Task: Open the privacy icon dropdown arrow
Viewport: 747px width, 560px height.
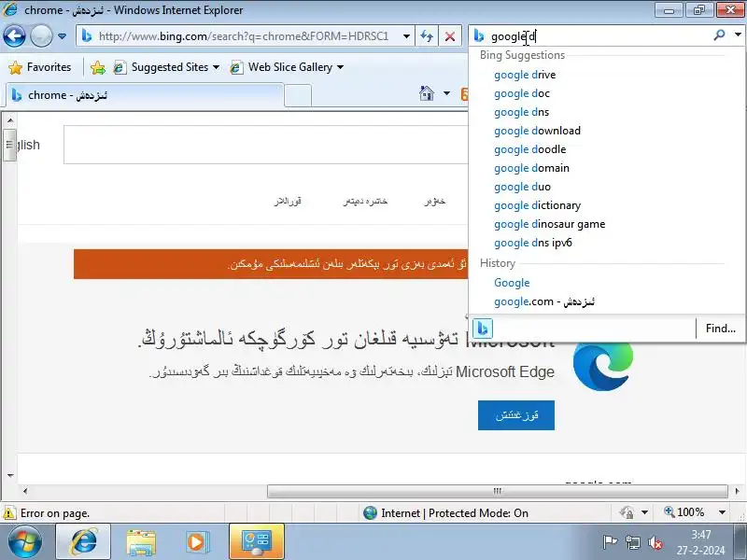Action: tap(644, 512)
